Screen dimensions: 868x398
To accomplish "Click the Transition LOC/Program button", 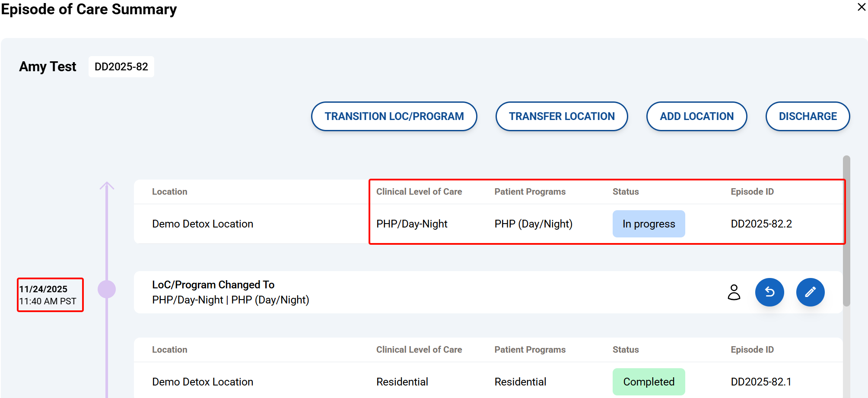I will click(394, 117).
